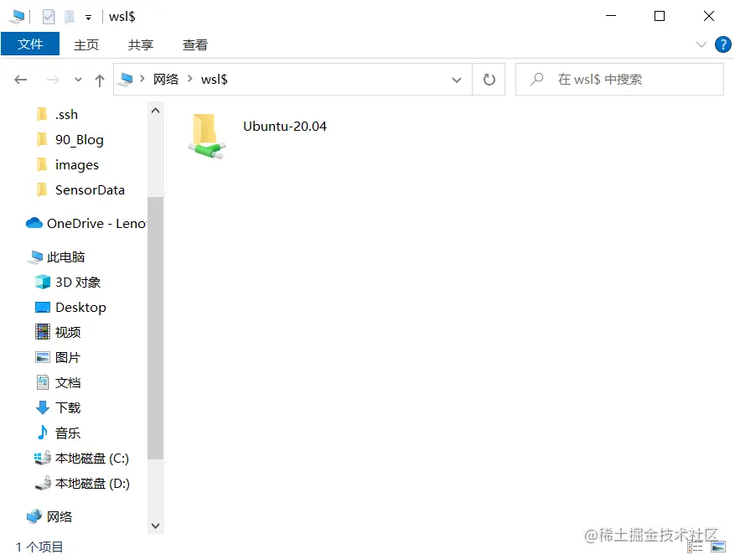The image size is (735, 560).
Task: Switch to the 共享 ribbon tab
Action: pyautogui.click(x=141, y=44)
